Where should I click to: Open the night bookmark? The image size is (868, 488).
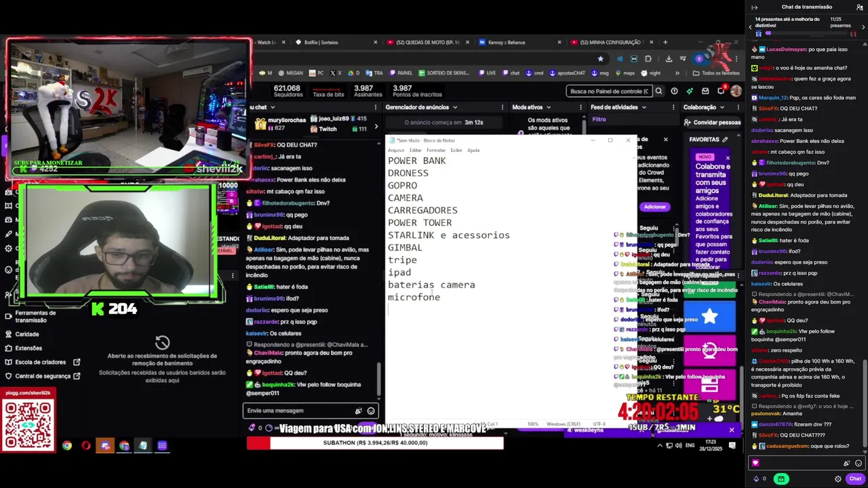point(651,73)
